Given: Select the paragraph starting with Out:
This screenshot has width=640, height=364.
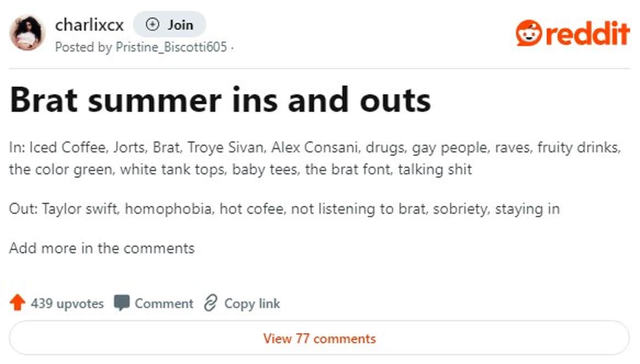Looking at the screenshot, I should [x=284, y=209].
